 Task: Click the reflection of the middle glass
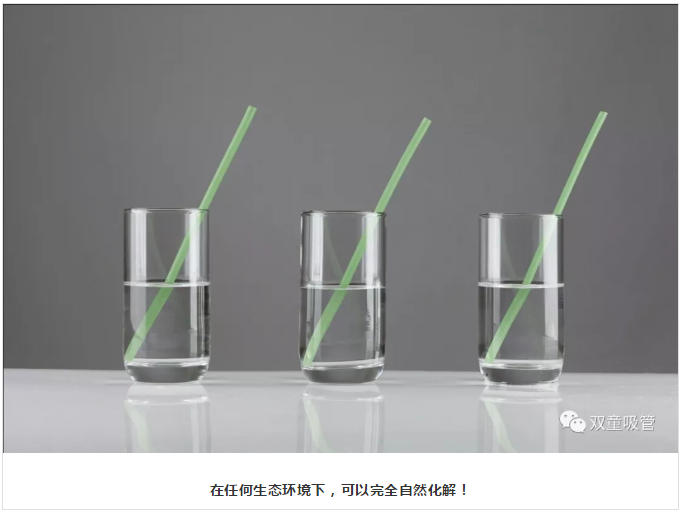point(343,419)
